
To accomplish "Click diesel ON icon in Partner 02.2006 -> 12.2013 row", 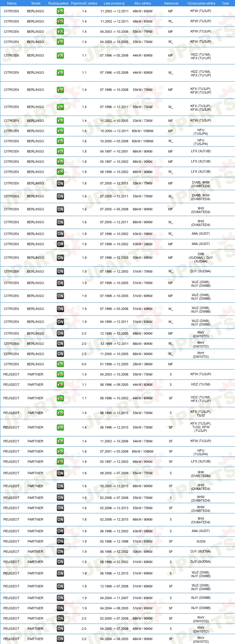I will pos(60,508).
